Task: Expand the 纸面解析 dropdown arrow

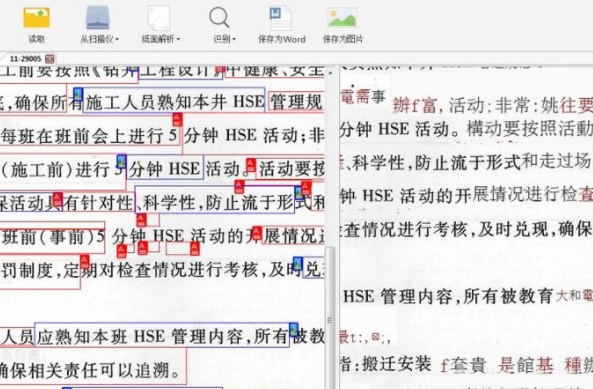Action: pyautogui.click(x=178, y=39)
